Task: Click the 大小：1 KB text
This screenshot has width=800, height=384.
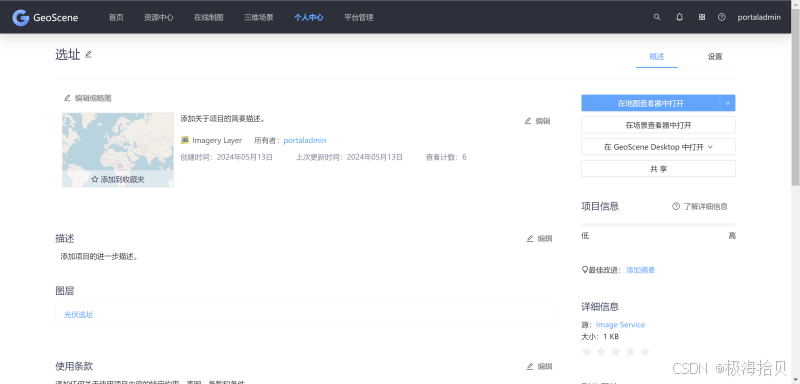Action: [600, 337]
